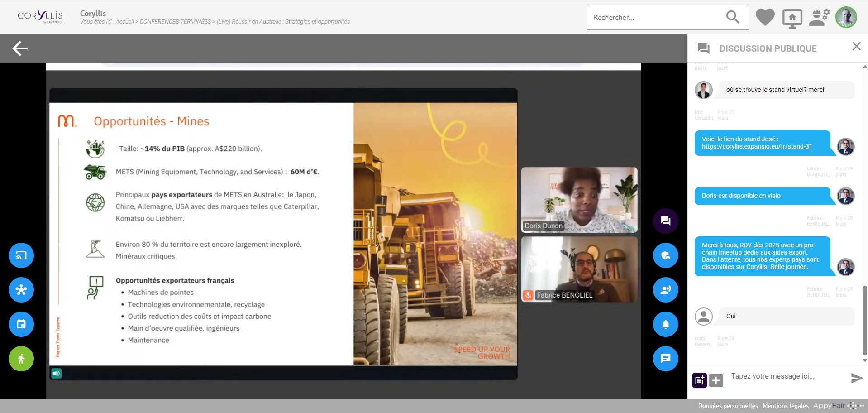Screen dimensions: 868x413
Task: Click the screen cast round button
Action: [21, 255]
